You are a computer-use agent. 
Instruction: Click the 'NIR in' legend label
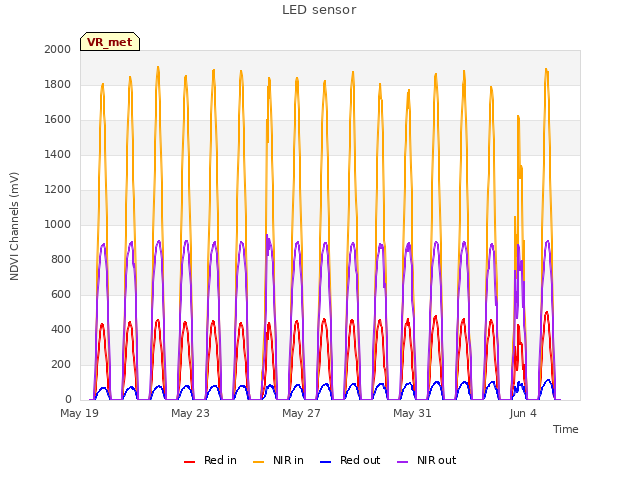(288, 460)
